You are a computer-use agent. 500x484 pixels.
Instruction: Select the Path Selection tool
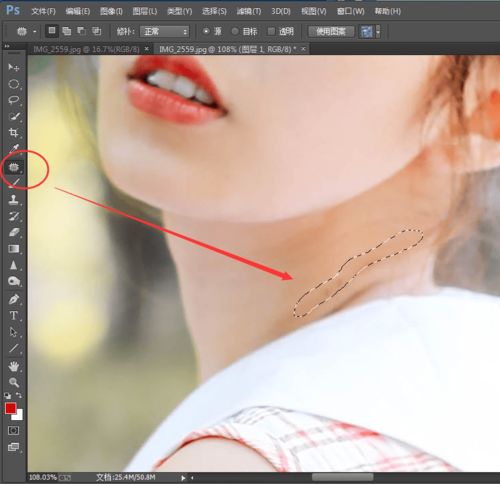(x=14, y=332)
